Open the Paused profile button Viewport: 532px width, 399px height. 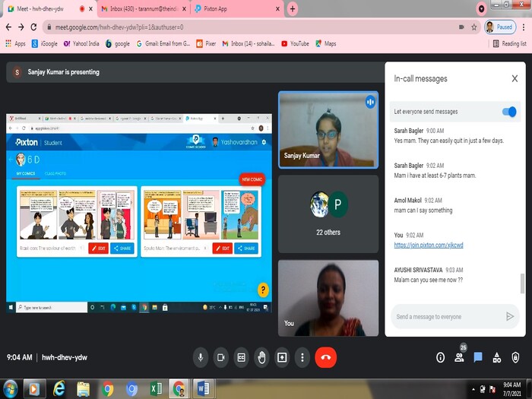click(x=500, y=27)
